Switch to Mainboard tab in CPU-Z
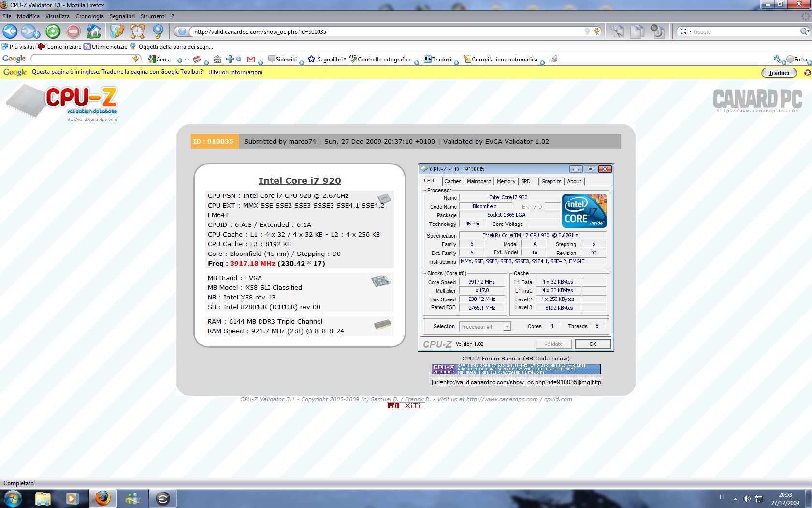Image resolution: width=812 pixels, height=508 pixels. point(479,181)
